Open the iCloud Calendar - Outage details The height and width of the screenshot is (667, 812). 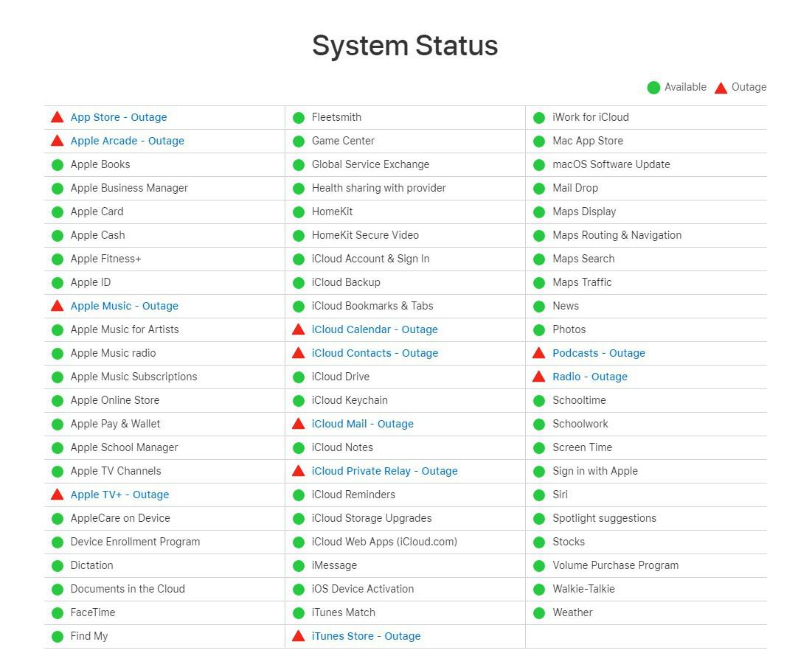(375, 329)
